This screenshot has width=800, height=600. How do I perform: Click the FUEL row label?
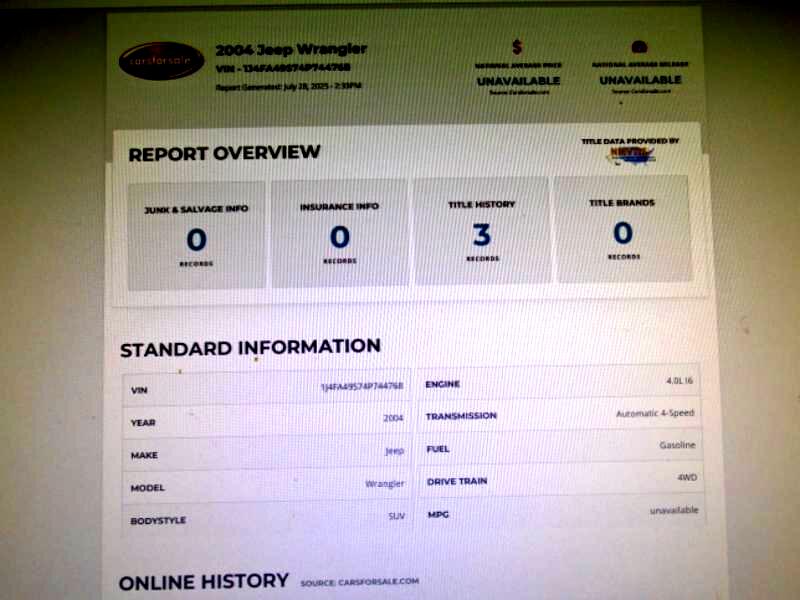pos(438,449)
